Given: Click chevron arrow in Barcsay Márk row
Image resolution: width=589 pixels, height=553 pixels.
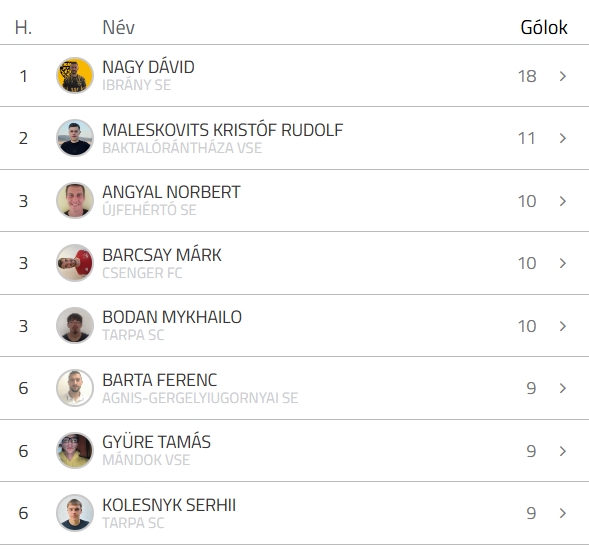Looking at the screenshot, I should tap(562, 263).
